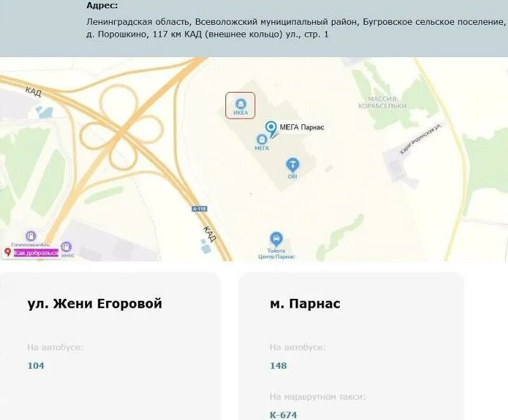Open minibus route К-674 link
508x420 pixels.
[283, 415]
